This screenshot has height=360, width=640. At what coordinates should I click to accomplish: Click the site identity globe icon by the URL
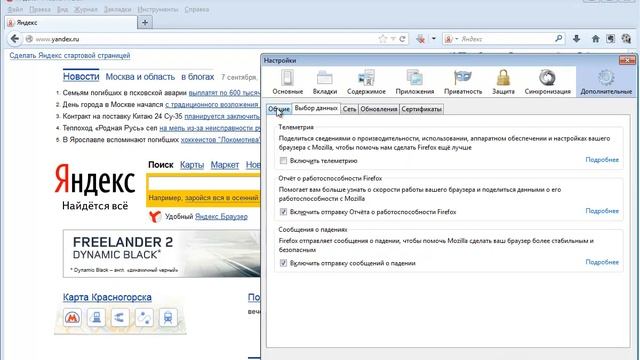29,39
